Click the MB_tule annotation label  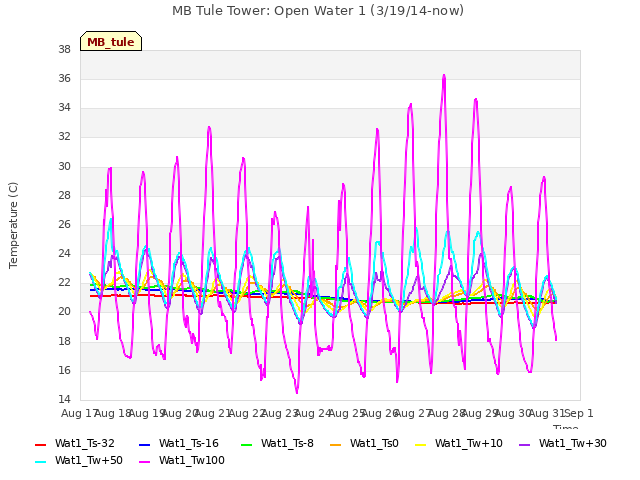tap(111, 41)
